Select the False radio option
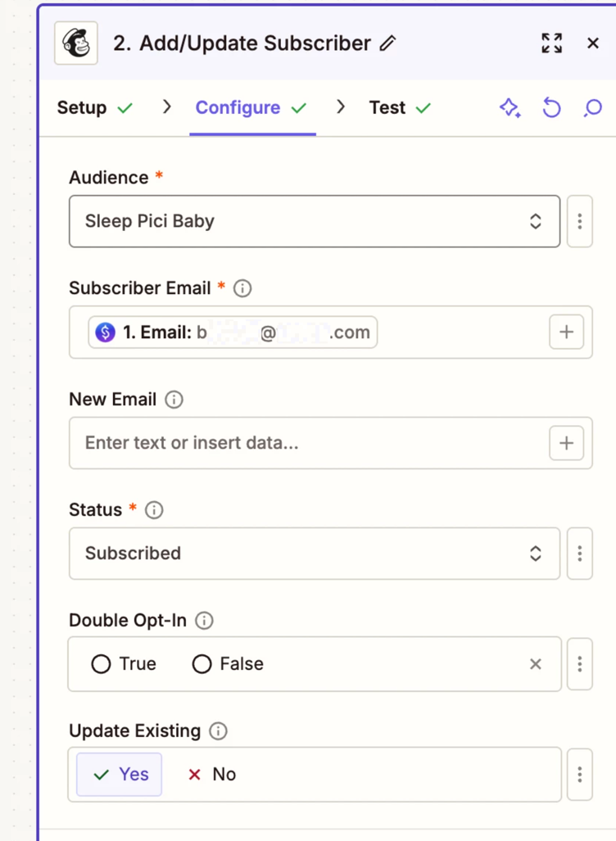 click(x=202, y=664)
